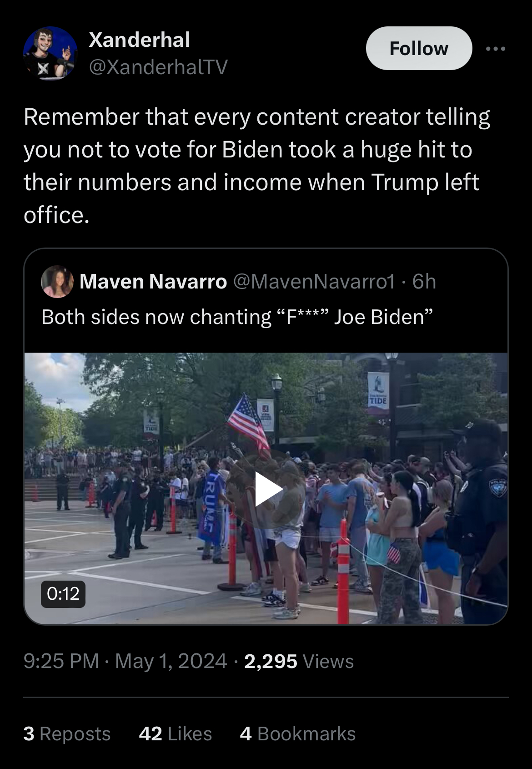Open Xanderhal's profile avatar
The height and width of the screenshot is (769, 532).
click(50, 53)
